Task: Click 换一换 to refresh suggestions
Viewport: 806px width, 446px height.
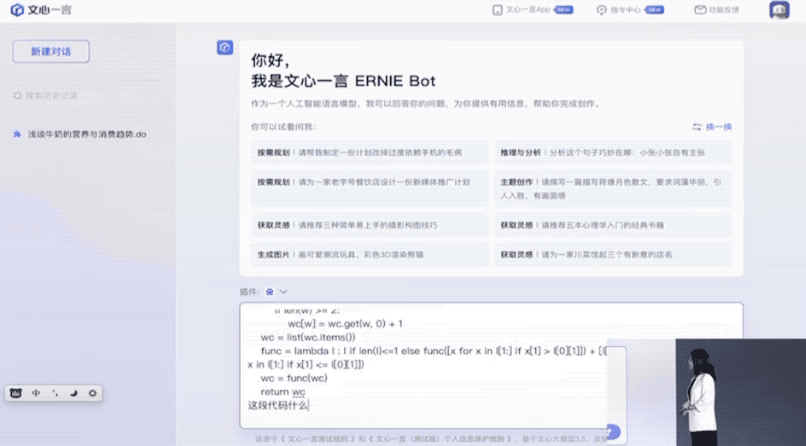Action: tap(712, 127)
